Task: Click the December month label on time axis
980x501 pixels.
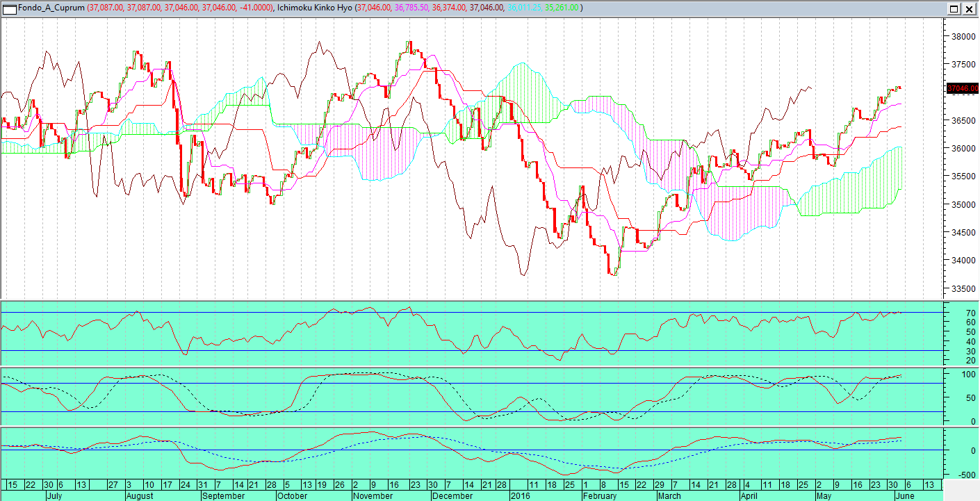Action: (x=452, y=496)
